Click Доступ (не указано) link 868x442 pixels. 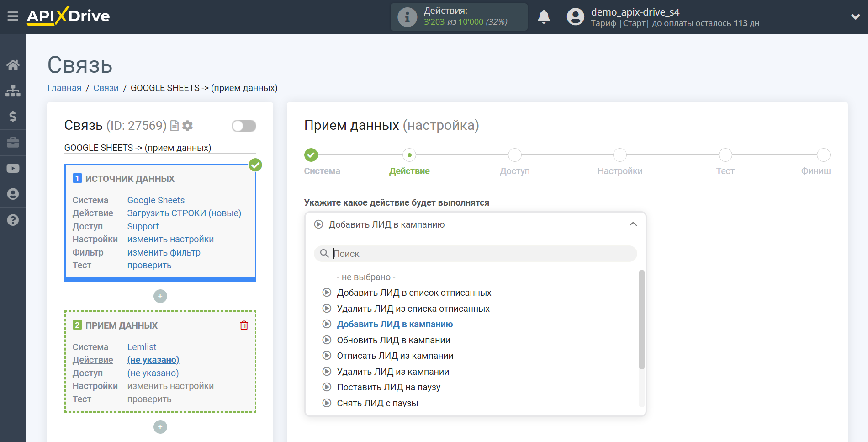coord(153,373)
